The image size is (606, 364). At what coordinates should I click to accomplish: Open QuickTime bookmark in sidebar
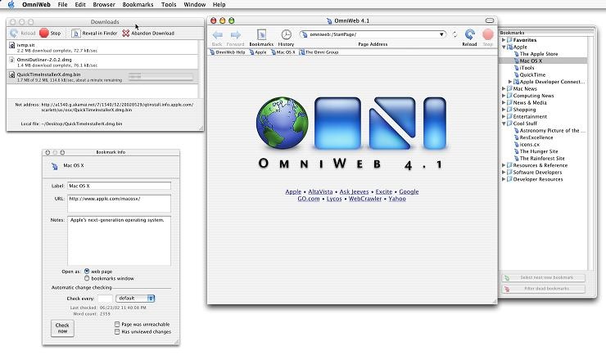click(532, 75)
